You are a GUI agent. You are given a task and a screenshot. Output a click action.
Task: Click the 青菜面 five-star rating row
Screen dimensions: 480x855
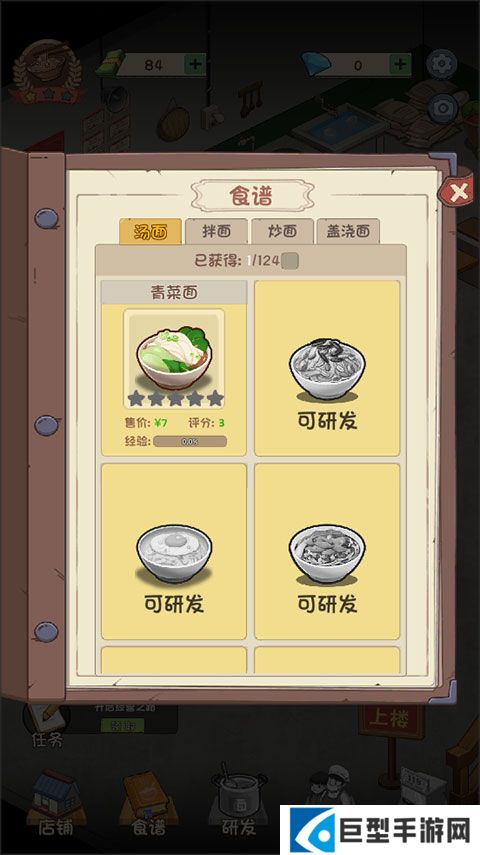click(175, 399)
